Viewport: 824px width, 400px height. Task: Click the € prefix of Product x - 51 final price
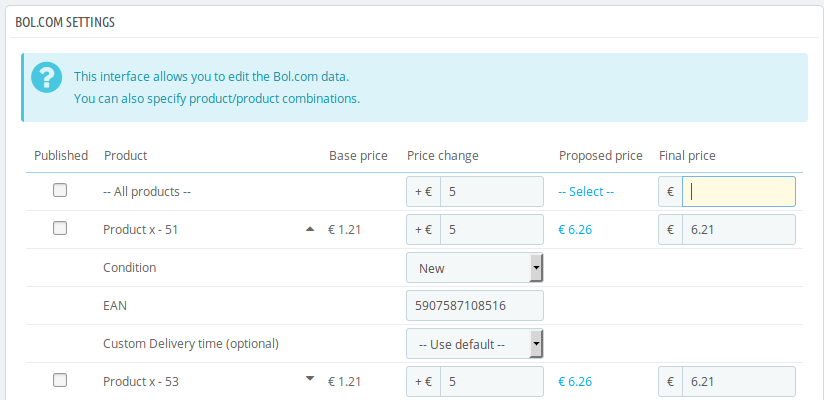[x=671, y=229]
